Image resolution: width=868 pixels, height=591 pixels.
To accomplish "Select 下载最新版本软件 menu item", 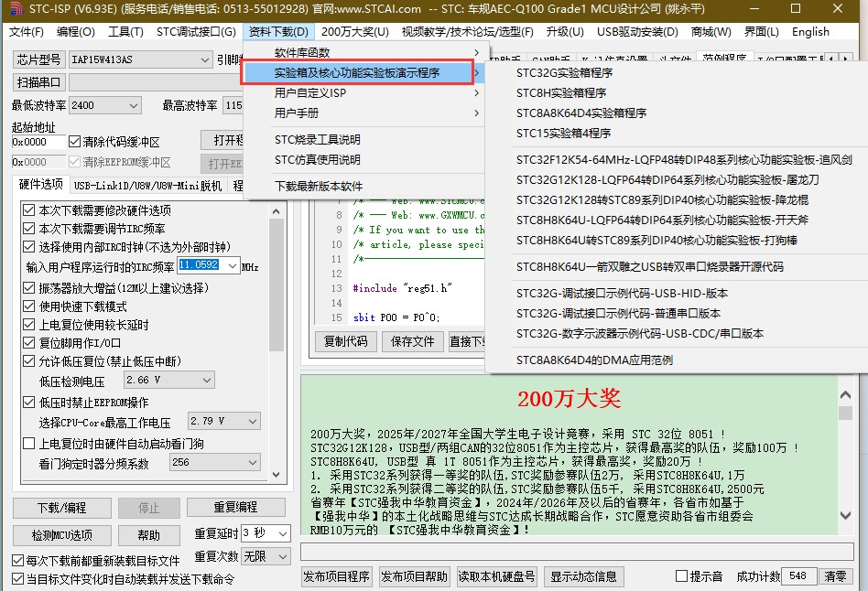I will [319, 187].
